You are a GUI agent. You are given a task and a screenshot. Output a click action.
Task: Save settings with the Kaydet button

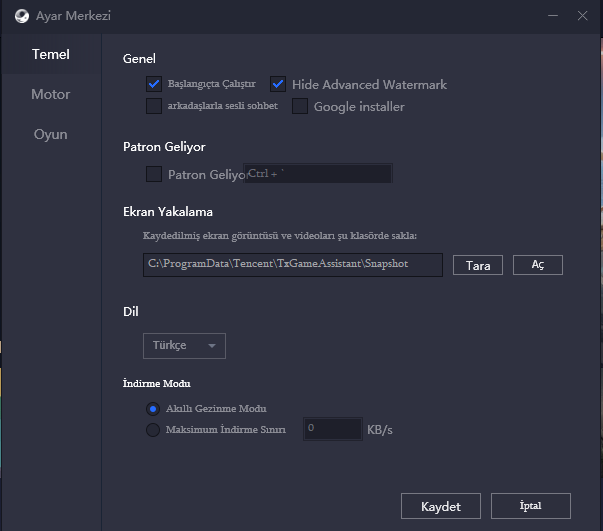pos(440,506)
